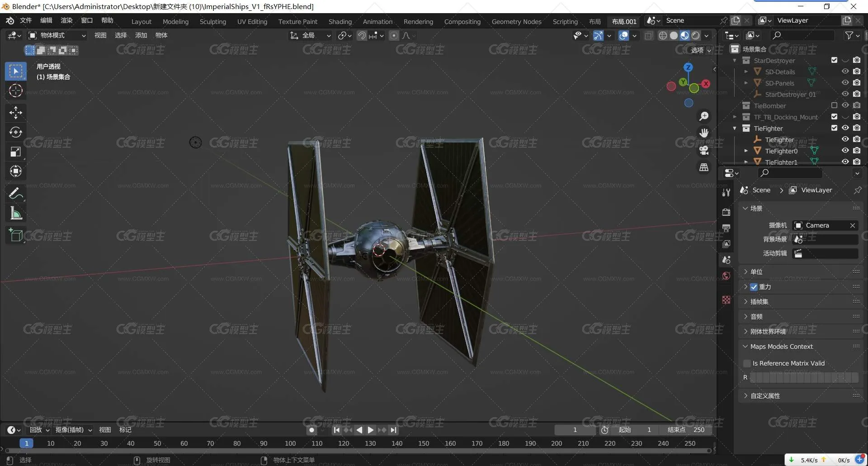Toggle X-ray mode icon

[649, 36]
